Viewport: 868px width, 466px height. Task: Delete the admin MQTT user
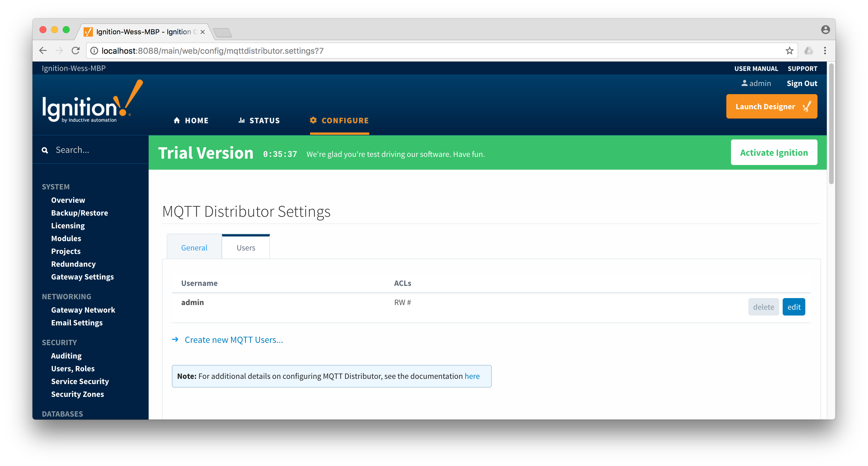tap(763, 307)
